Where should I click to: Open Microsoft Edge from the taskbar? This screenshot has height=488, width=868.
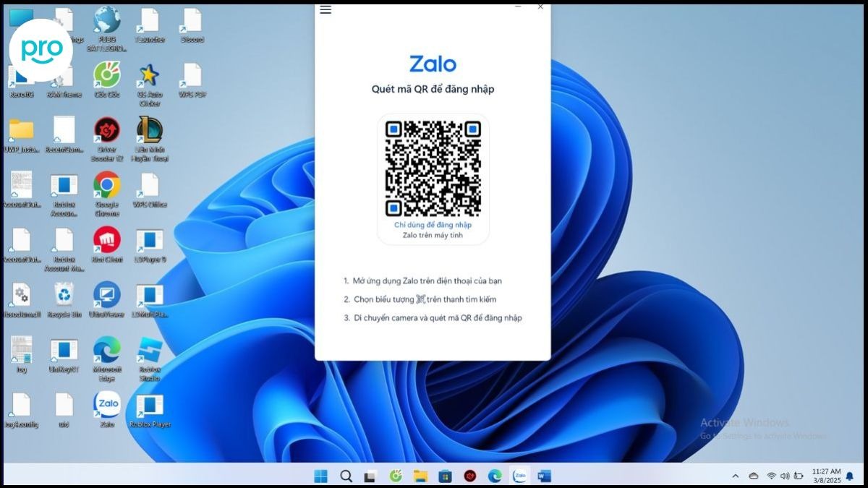tap(495, 476)
